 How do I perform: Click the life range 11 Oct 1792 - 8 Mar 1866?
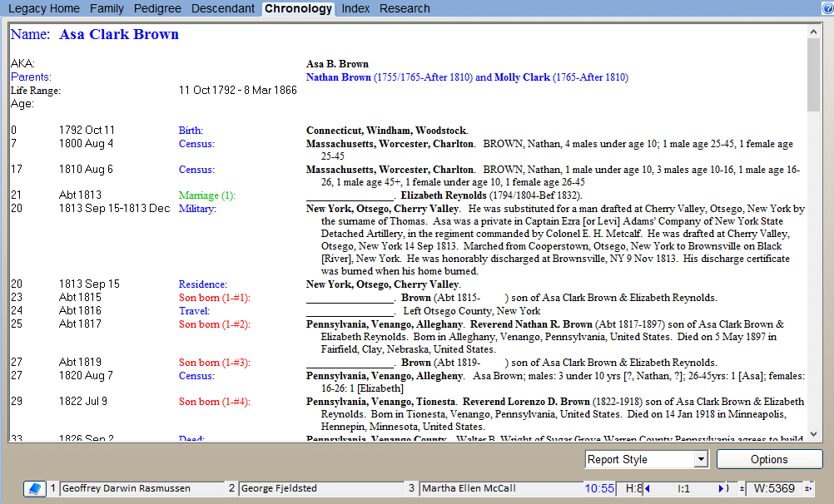coord(238,91)
